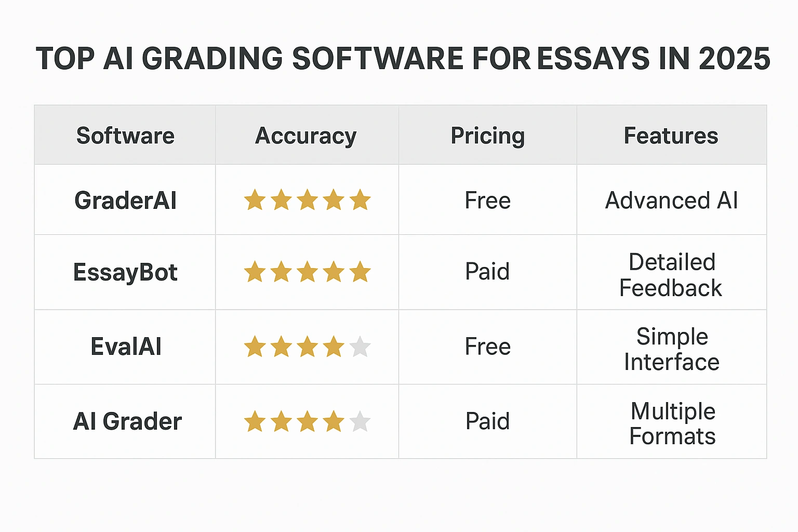Click the fifth gold star for GraderAI
The height and width of the screenshot is (532, 798).
[360, 201]
